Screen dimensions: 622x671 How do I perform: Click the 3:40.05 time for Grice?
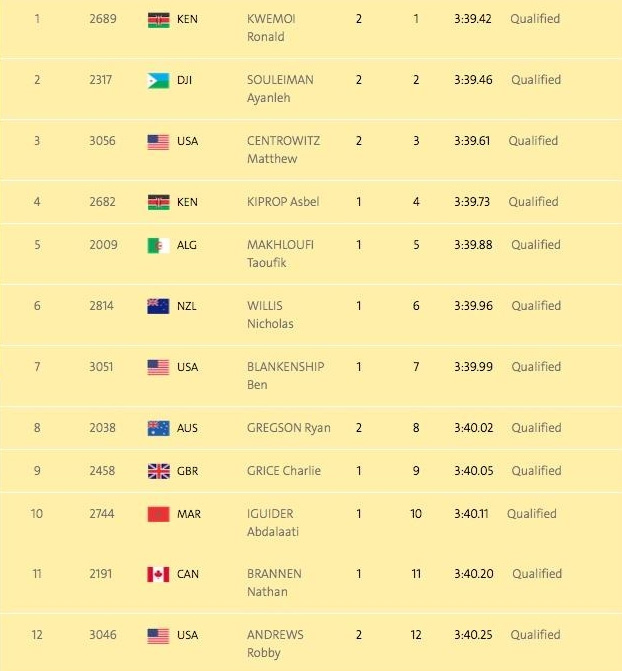[x=473, y=471]
